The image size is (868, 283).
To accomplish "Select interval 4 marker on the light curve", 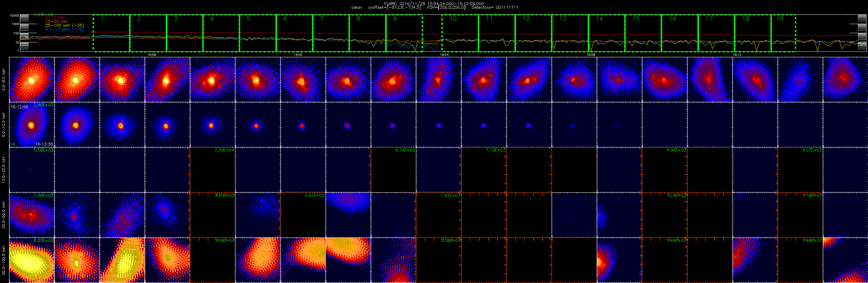I will tap(212, 19).
